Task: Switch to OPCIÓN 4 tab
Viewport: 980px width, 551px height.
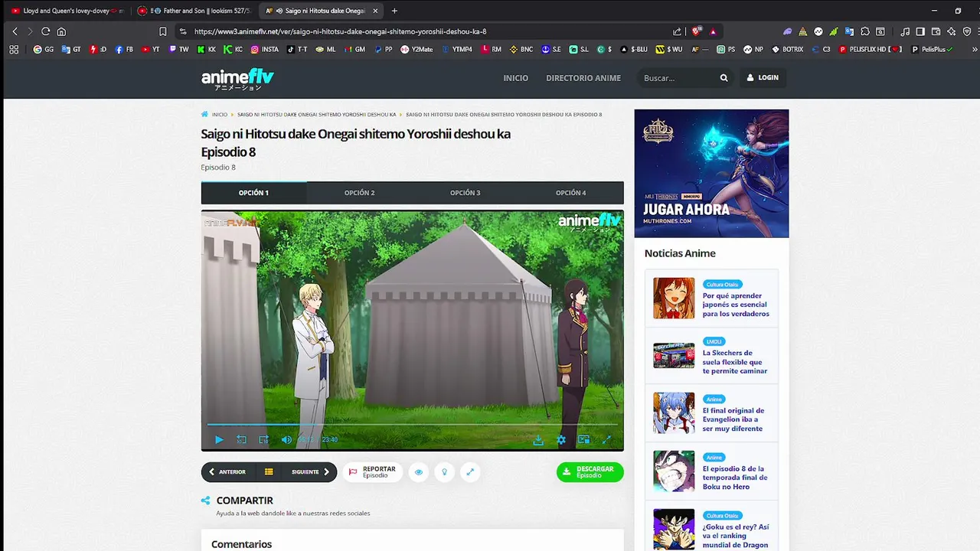Action: pyautogui.click(x=570, y=193)
